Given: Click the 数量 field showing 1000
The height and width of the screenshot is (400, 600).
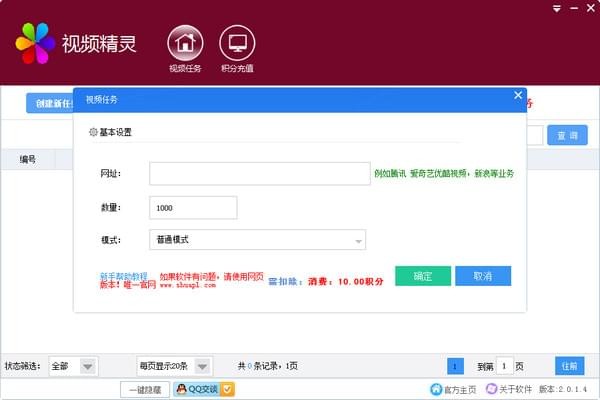Looking at the screenshot, I should pyautogui.click(x=193, y=208).
